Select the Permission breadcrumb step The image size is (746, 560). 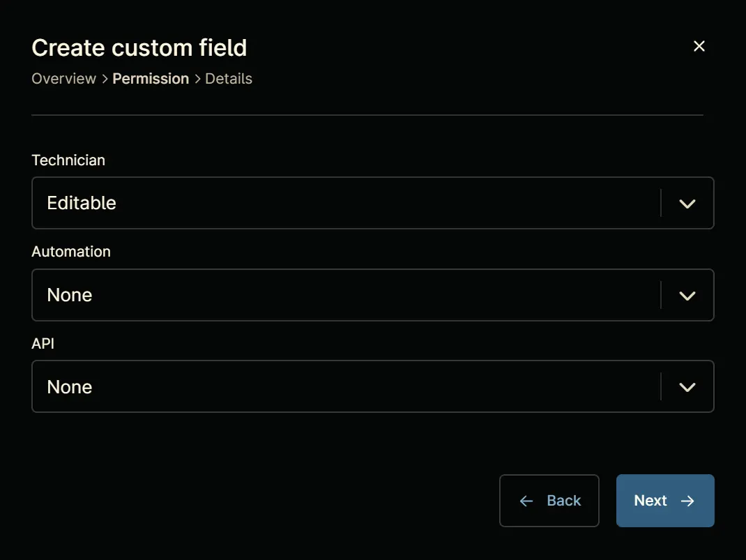point(151,79)
